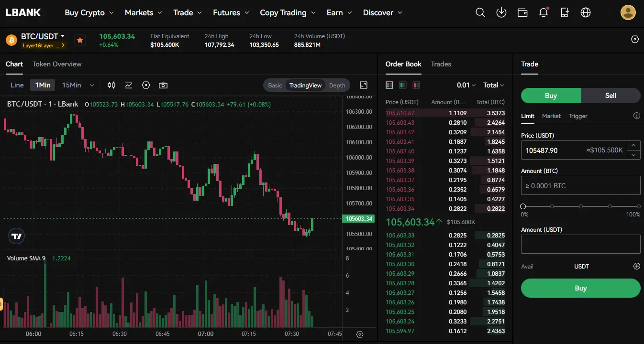Open chart settings hexagon icon
Image resolution: width=644 pixels, height=344 pixels.
click(146, 85)
